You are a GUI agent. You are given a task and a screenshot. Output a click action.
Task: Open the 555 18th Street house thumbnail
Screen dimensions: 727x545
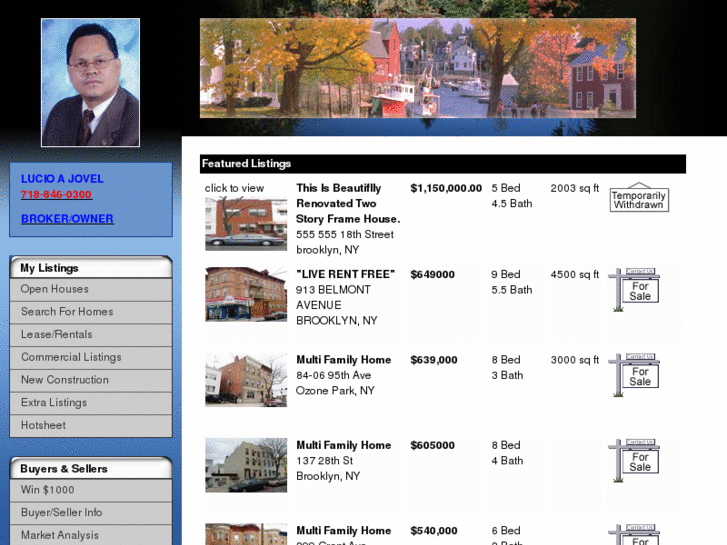click(x=246, y=224)
